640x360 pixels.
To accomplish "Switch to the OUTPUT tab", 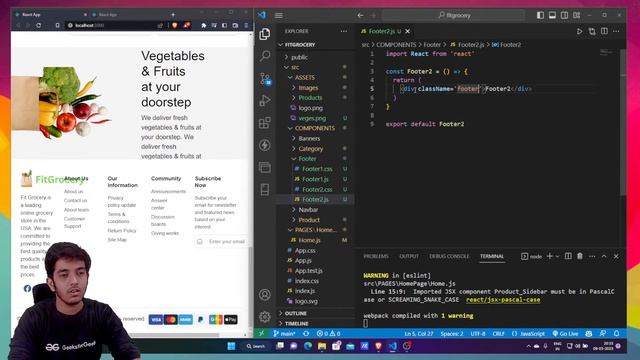I will (409, 256).
